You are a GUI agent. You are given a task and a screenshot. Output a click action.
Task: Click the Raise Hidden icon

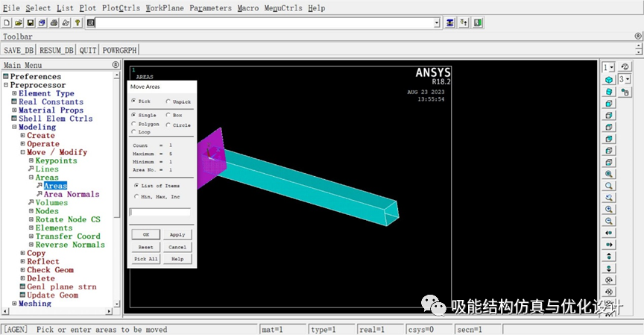click(x=450, y=23)
